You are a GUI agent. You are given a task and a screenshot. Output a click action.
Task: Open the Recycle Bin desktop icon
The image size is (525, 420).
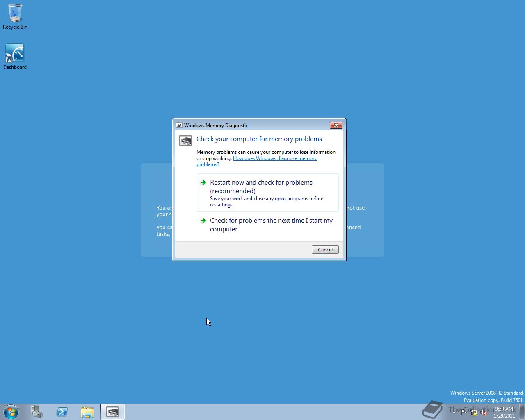click(x=15, y=17)
